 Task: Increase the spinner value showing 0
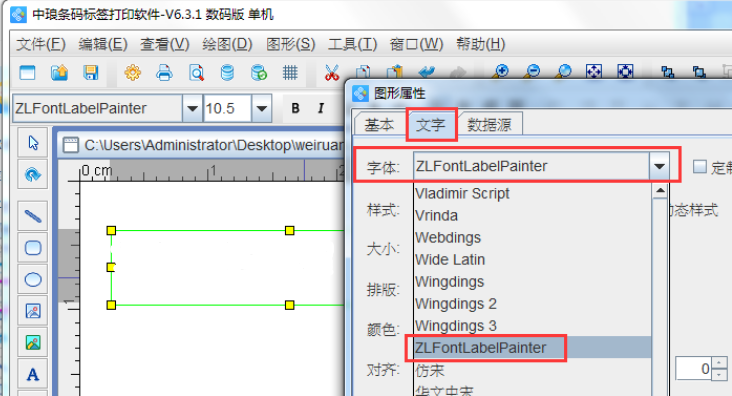[x=719, y=363]
